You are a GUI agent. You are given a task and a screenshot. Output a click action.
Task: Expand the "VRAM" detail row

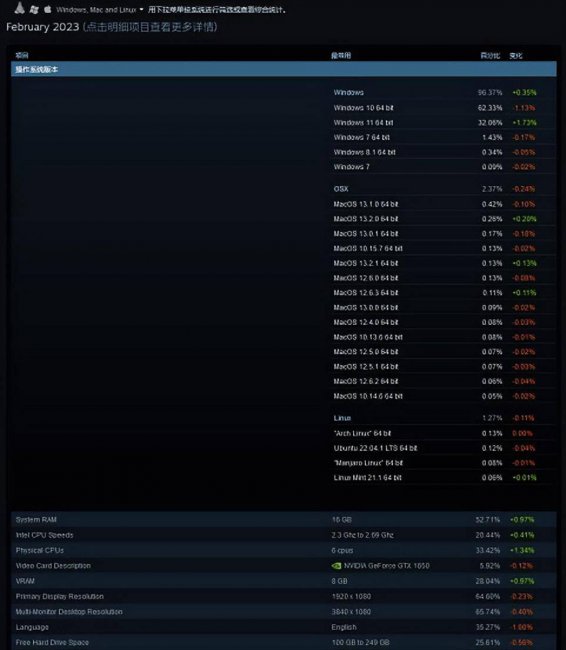click(284, 581)
